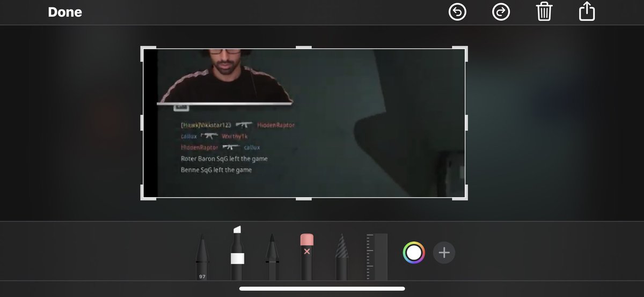Tap the bottom edge crop handle
The image size is (644, 297).
304,199
